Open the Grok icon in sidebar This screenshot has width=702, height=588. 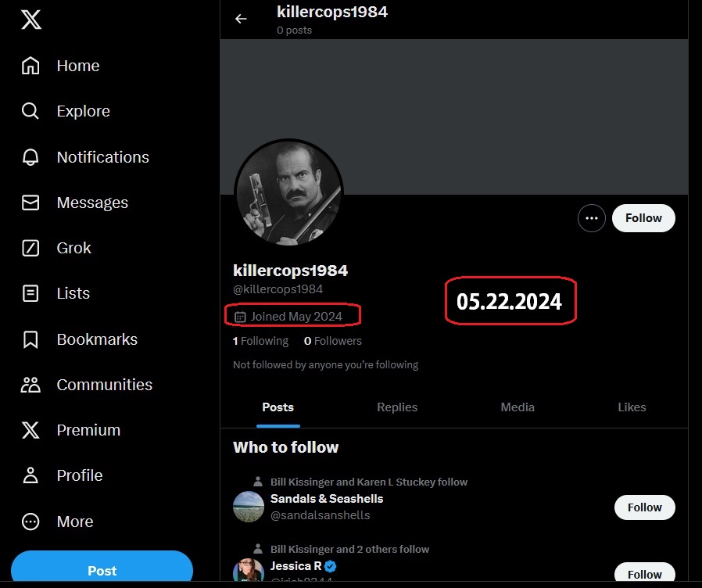point(30,248)
